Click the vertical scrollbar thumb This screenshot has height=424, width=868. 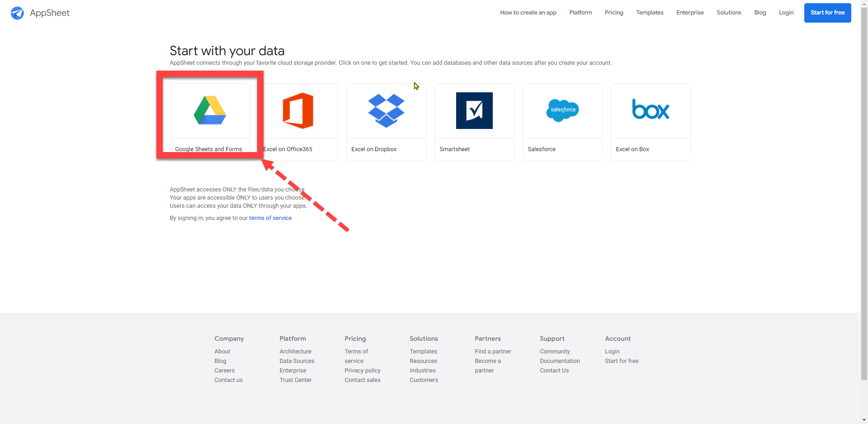click(864, 193)
